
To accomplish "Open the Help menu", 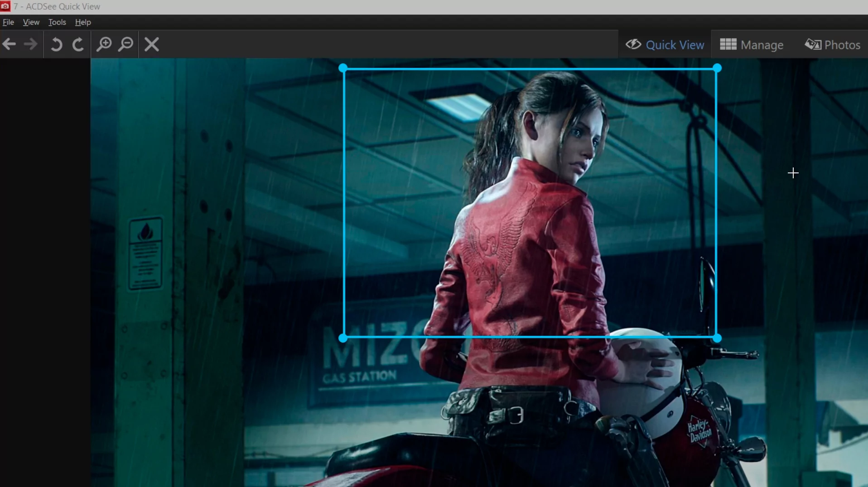I will click(x=83, y=22).
